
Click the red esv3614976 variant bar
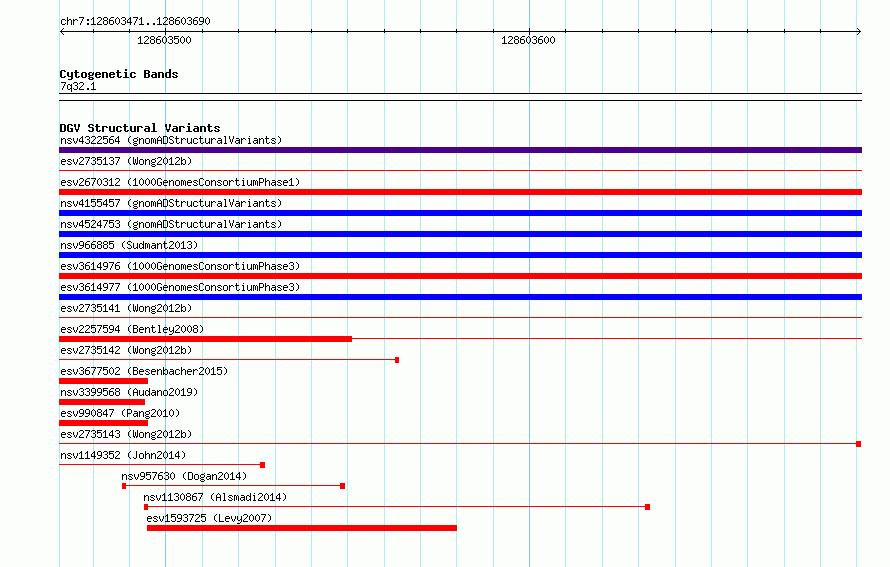pyautogui.click(x=460, y=276)
